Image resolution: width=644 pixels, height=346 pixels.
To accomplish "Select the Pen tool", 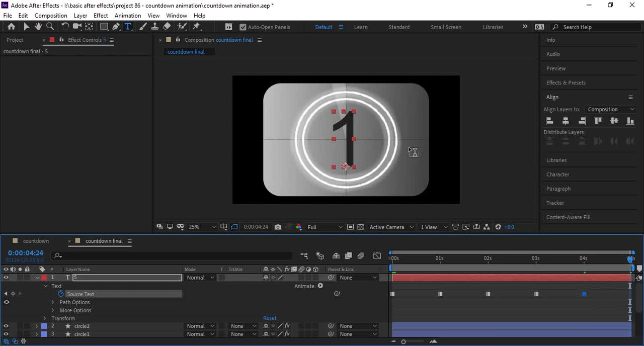I will point(116,27).
